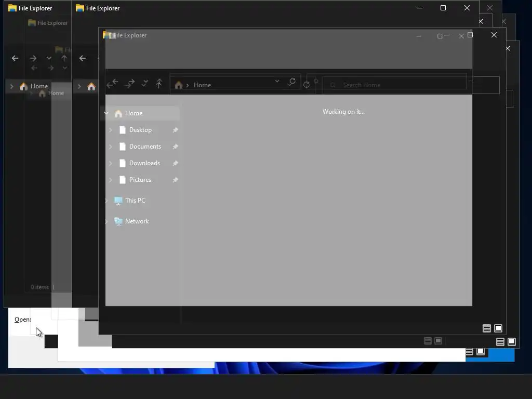Click Forward arrow in leftmost File Explorer window
532x399 pixels.
click(x=33, y=58)
